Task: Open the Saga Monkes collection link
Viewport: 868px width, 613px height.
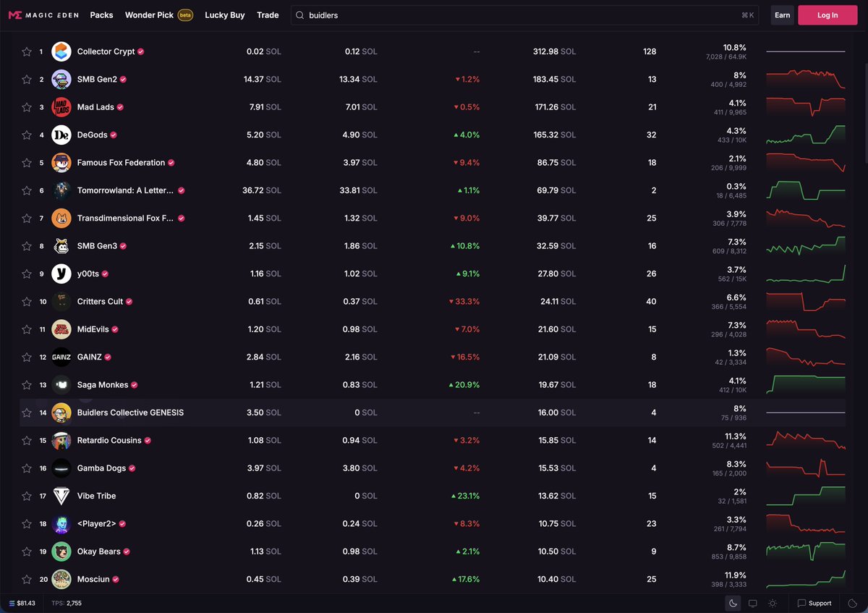Action: click(103, 385)
